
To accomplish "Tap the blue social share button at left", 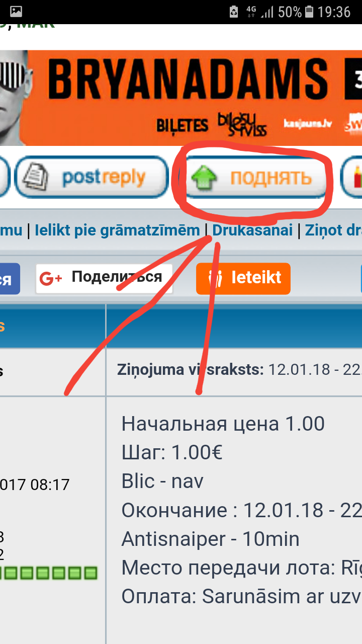I will click(9, 278).
